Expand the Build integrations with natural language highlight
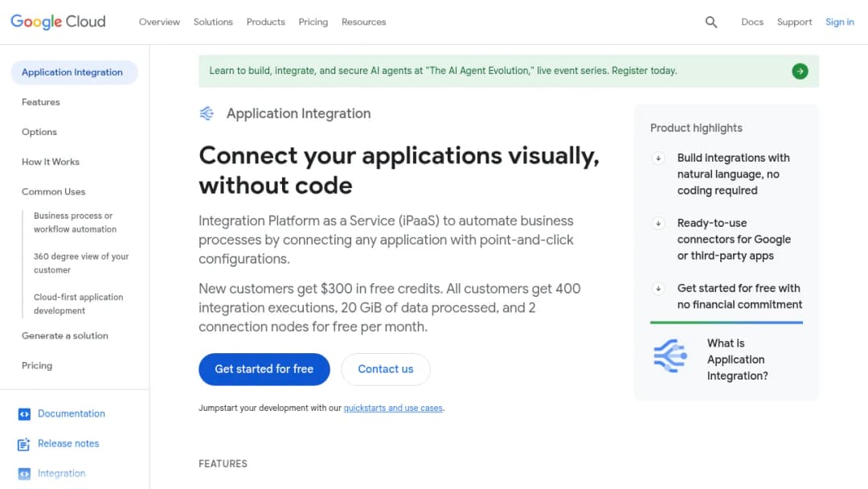Viewport: 868px width, 489px height. tap(658, 158)
